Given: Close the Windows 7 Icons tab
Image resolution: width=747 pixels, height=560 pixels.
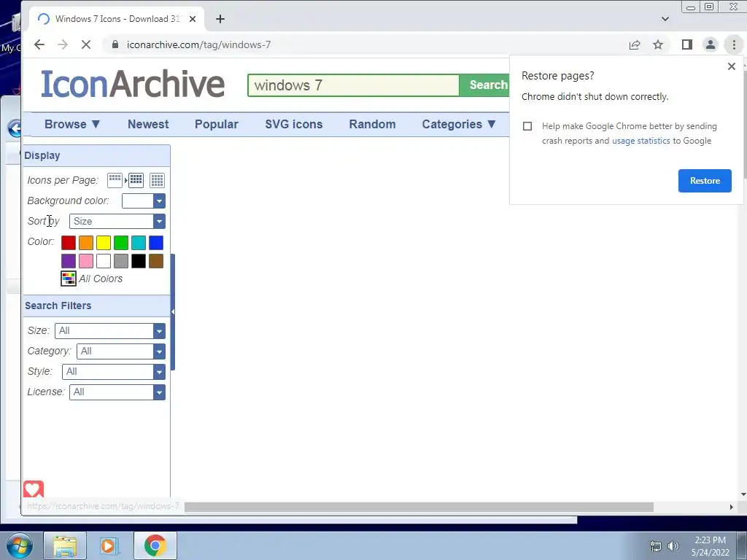Looking at the screenshot, I should pos(193,19).
